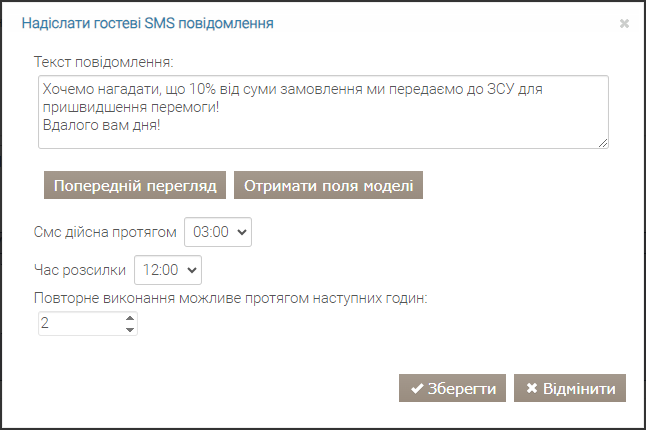The height and width of the screenshot is (430, 646).
Task: Click the message textarea resize grip
Action: pos(603,143)
